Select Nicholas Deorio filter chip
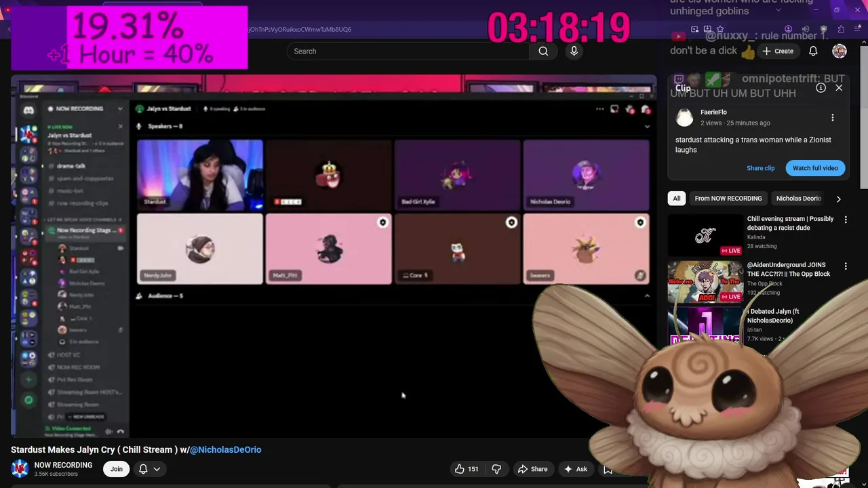This screenshot has width=868, height=488. coord(798,199)
